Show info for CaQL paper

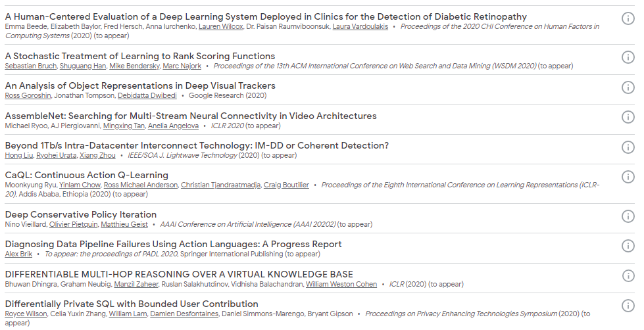[628, 176]
